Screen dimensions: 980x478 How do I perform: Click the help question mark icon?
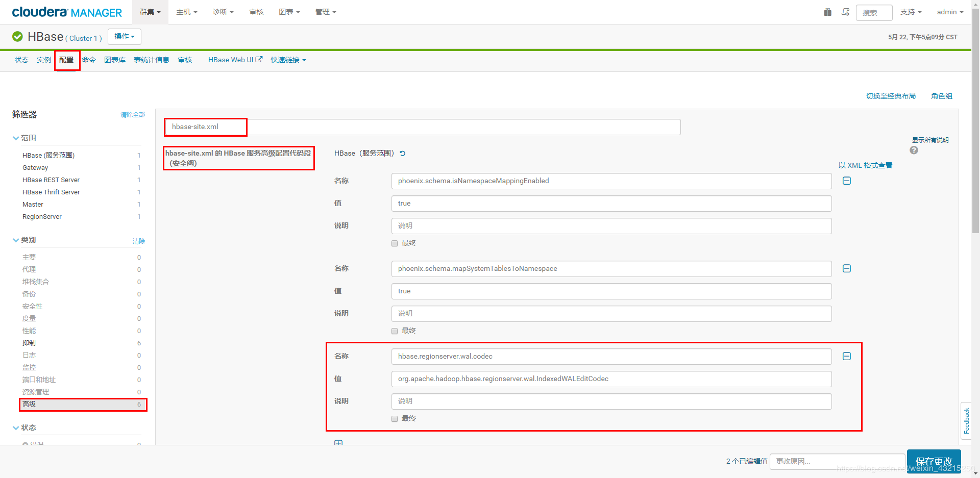click(x=914, y=150)
